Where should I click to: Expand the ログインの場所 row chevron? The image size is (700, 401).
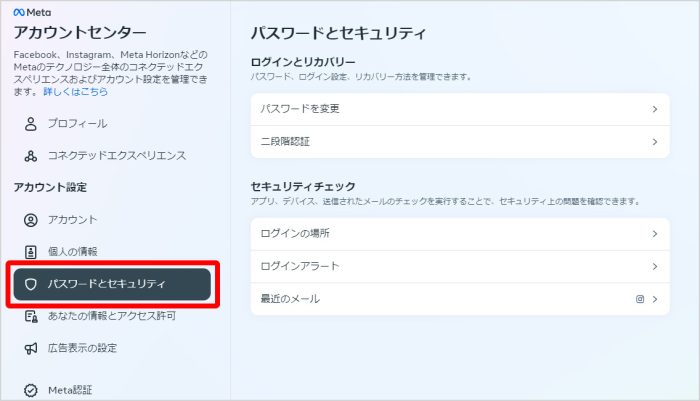[x=654, y=234]
